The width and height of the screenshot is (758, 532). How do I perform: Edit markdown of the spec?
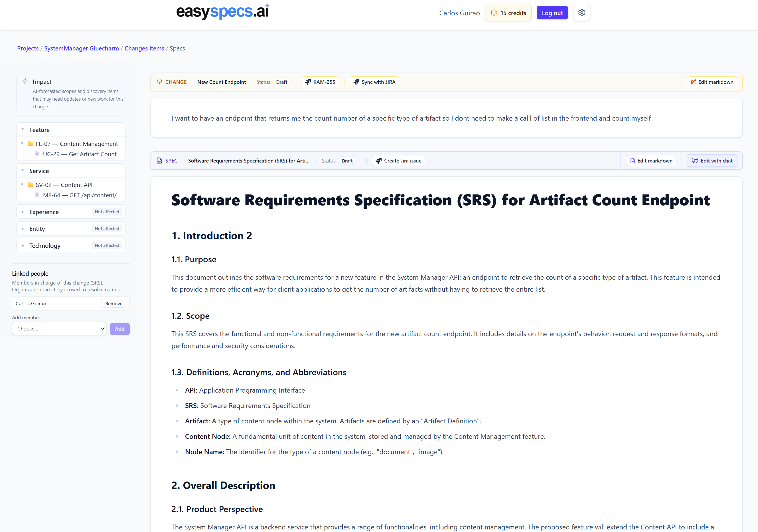click(x=651, y=161)
